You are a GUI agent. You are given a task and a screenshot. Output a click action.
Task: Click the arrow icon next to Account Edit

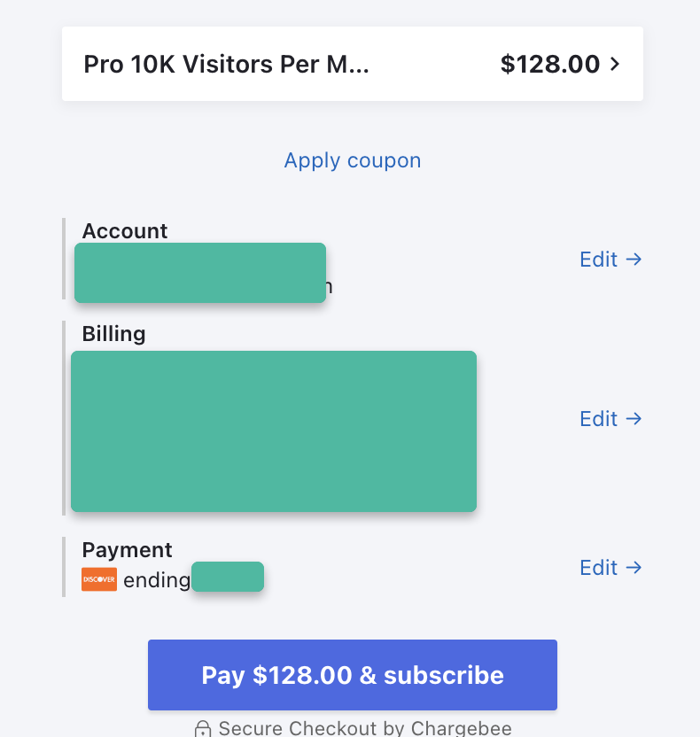[x=635, y=259]
